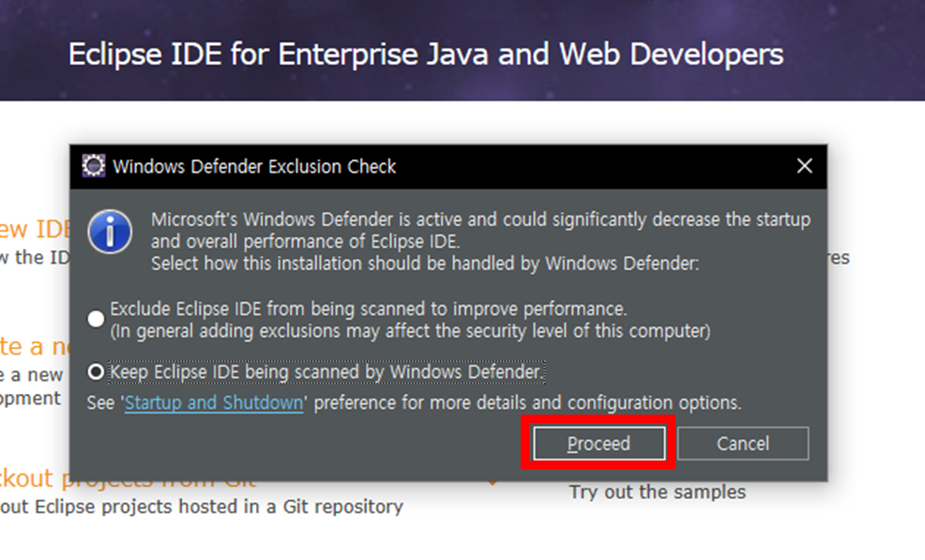Image resolution: width=925 pixels, height=560 pixels.
Task: Click the text about Eclipse projects hosted in Git
Action: [x=201, y=507]
